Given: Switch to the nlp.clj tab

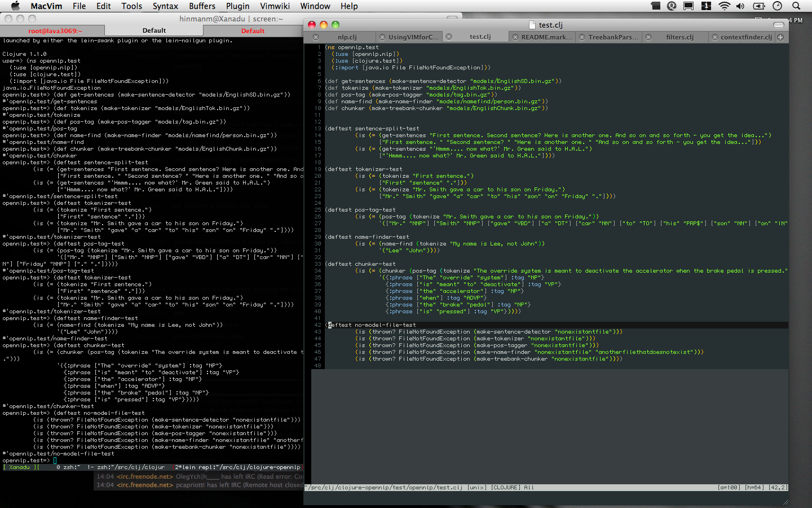Looking at the screenshot, I should pyautogui.click(x=347, y=37).
